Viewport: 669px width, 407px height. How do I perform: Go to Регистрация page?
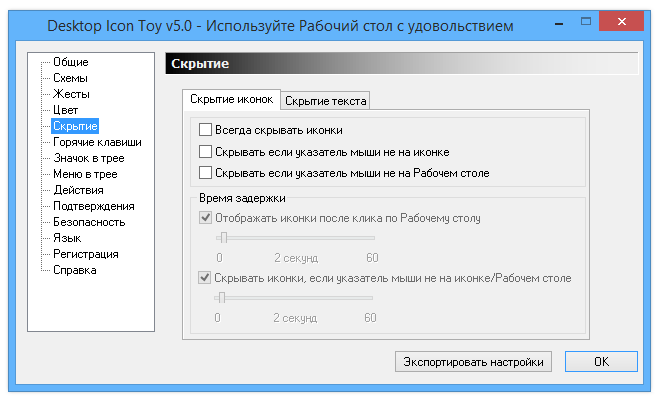point(85,254)
